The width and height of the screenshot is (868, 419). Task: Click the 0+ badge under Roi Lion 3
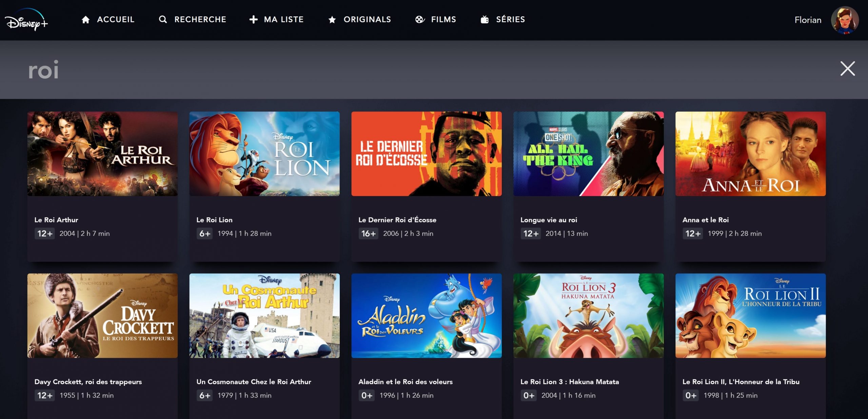pyautogui.click(x=529, y=395)
